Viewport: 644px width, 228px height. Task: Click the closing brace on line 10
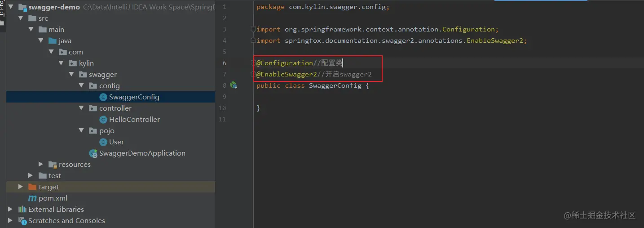coord(258,108)
